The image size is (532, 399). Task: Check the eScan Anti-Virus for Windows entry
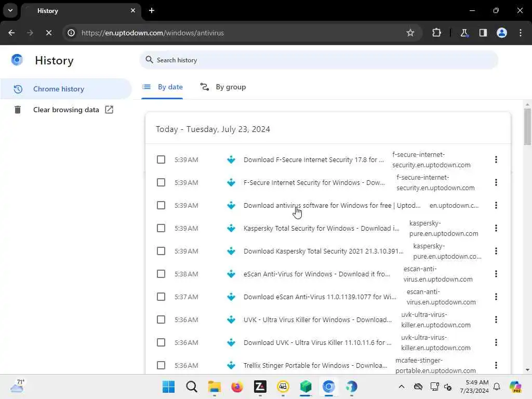pyautogui.click(x=161, y=274)
